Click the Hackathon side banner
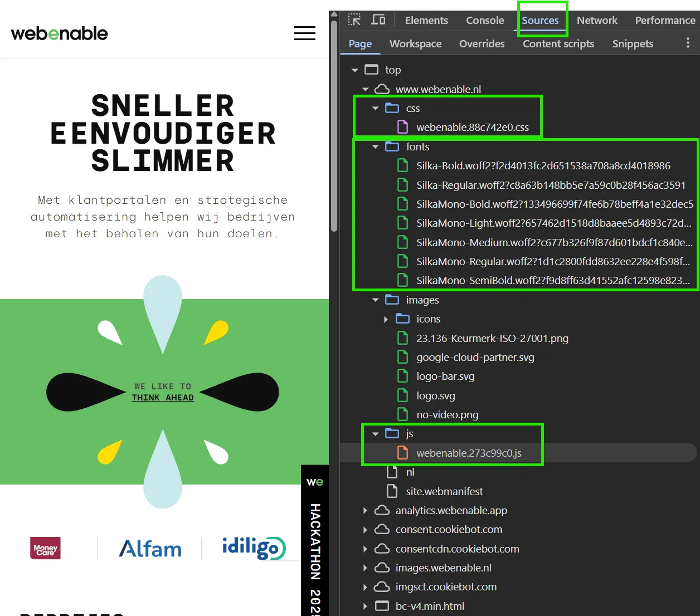 click(315, 540)
